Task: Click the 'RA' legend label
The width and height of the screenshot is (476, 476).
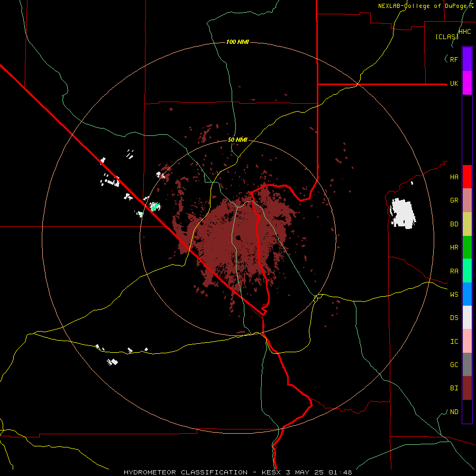Action: [454, 271]
